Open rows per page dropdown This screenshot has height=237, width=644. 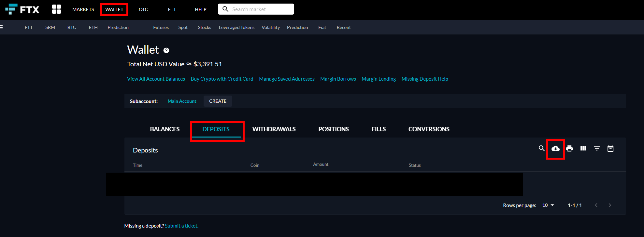(548, 205)
